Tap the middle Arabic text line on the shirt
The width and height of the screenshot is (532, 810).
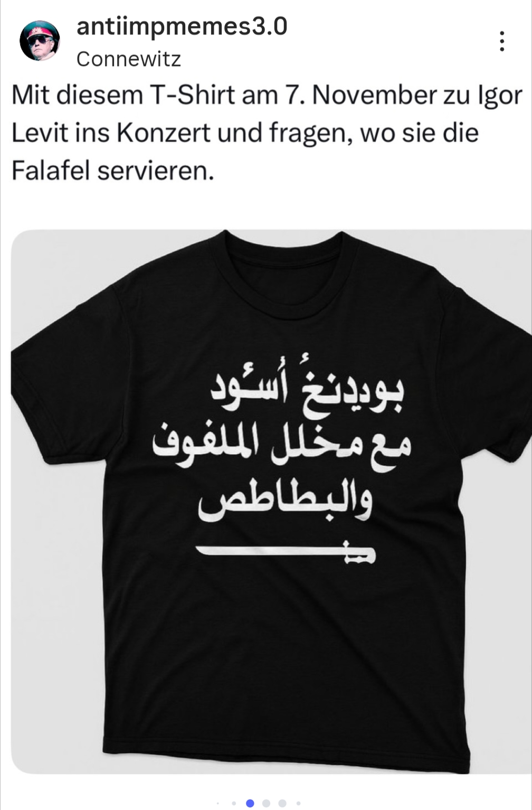click(x=281, y=446)
